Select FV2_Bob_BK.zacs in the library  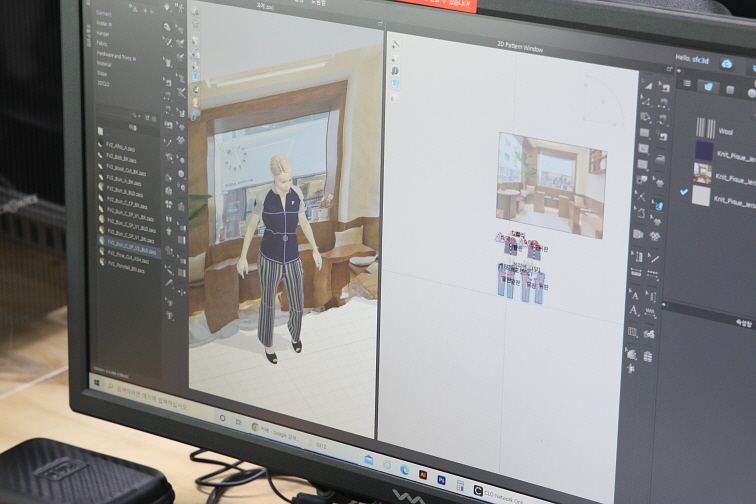[121, 157]
